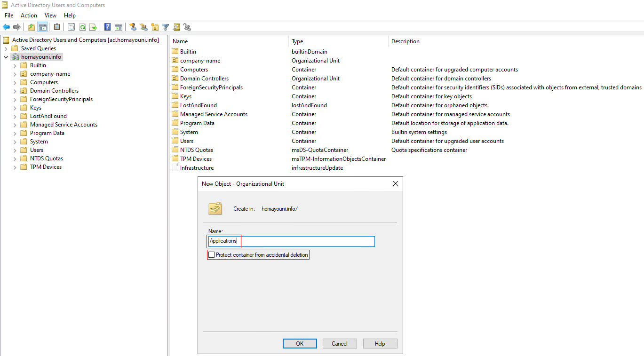Create new group with toolbar icon
This screenshot has height=356, width=644.
click(144, 27)
